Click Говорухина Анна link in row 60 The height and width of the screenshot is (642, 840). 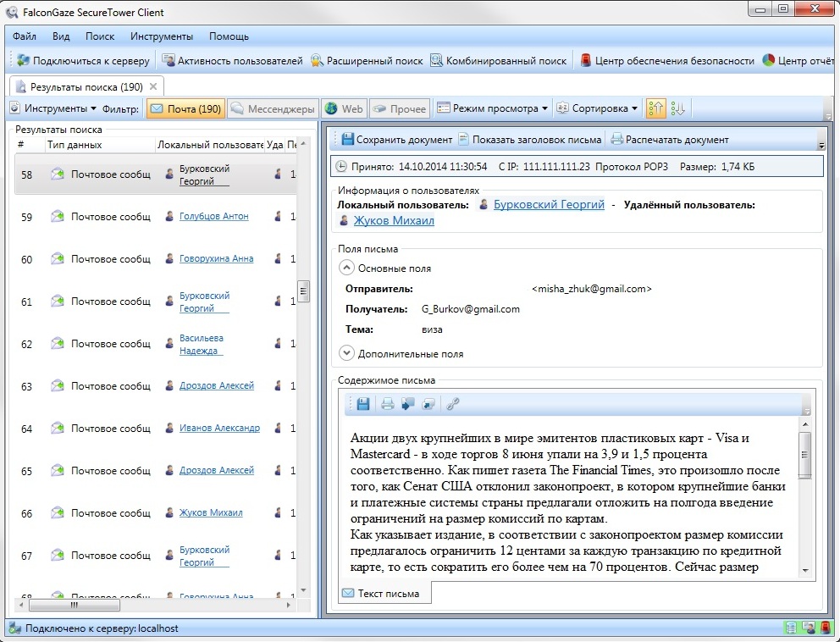217,258
